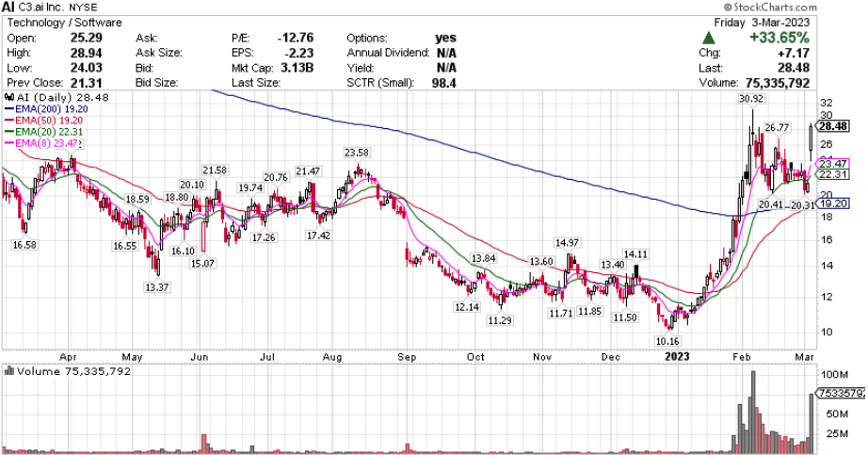868x455 pixels.
Task: Click the EPS -2.23 value
Action: click(300, 53)
